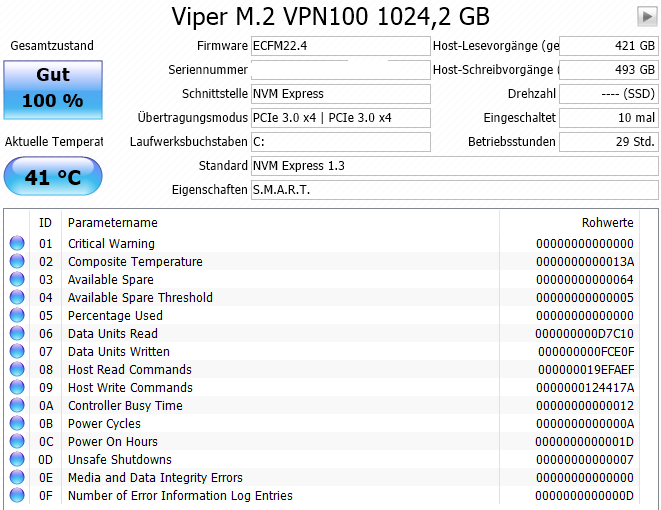Click status orb for Composite Temperature row
This screenshot has height=510, width=661.
[x=17, y=261]
